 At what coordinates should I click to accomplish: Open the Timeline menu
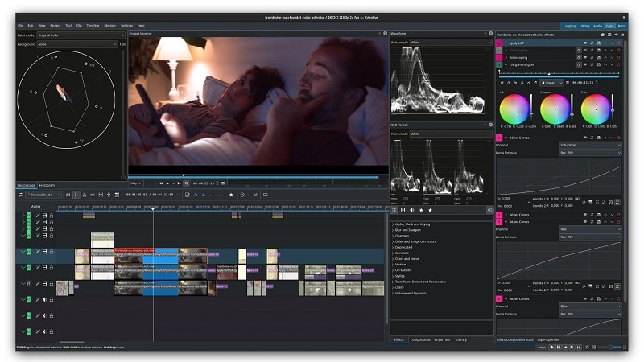click(93, 26)
